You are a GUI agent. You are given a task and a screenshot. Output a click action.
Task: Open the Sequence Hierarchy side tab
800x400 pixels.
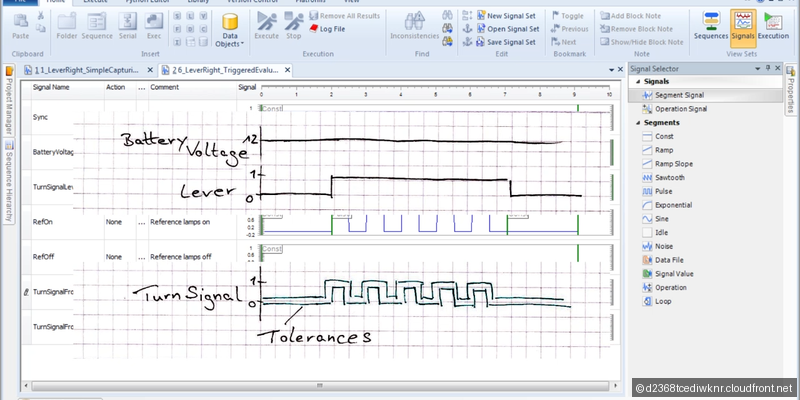coord(9,183)
